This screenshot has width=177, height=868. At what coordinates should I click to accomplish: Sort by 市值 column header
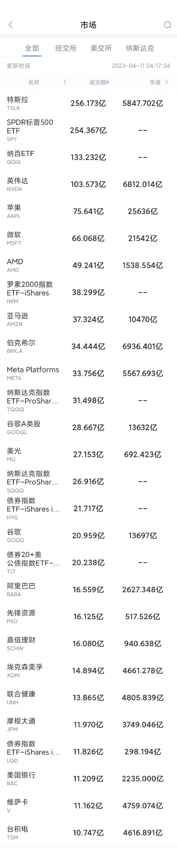[x=155, y=82]
